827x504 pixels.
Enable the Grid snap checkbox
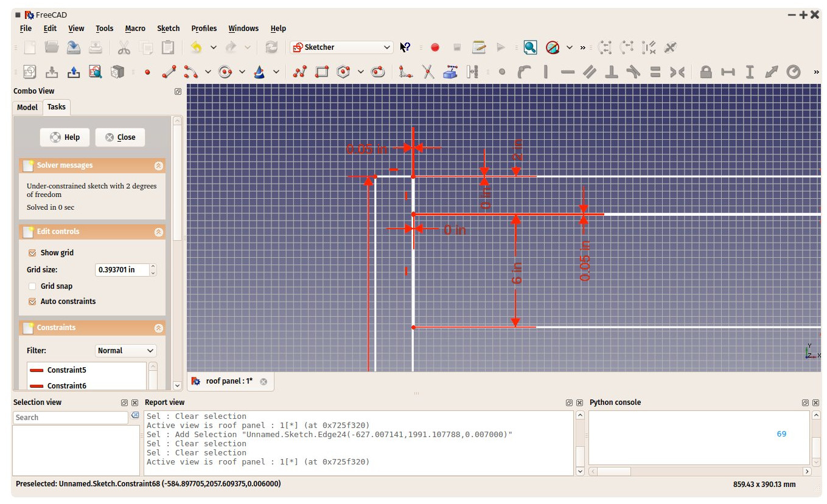33,286
